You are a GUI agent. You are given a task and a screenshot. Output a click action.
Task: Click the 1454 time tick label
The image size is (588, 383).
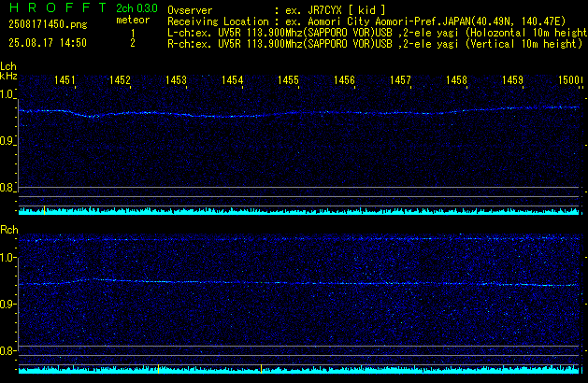pyautogui.click(x=232, y=80)
